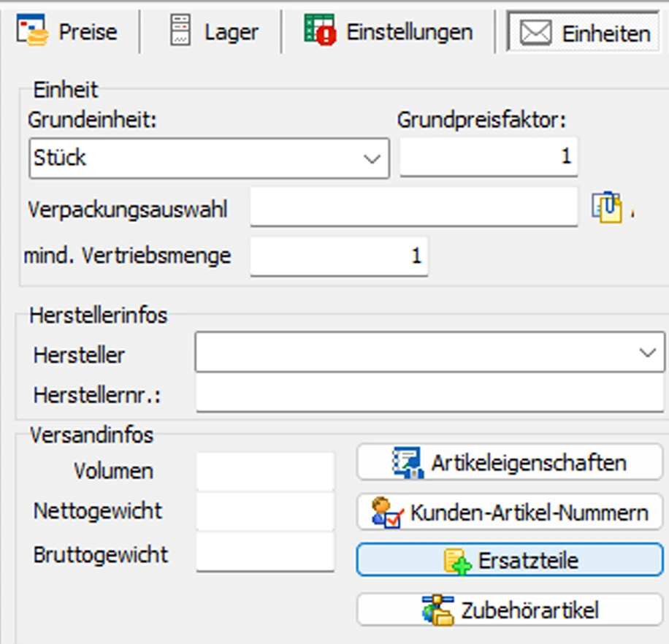Click the shelf icon on Lager tab
The height and width of the screenshot is (644, 669).
pyautogui.click(x=180, y=32)
